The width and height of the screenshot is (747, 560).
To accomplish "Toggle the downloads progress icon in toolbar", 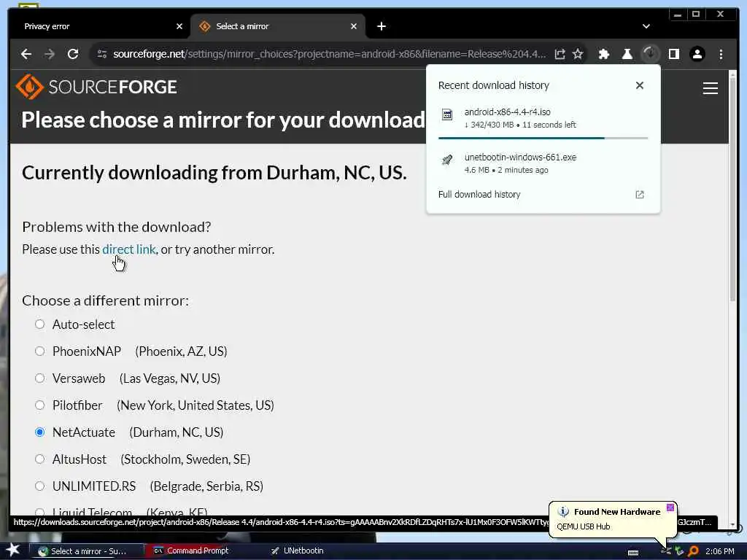I will [x=650, y=54].
